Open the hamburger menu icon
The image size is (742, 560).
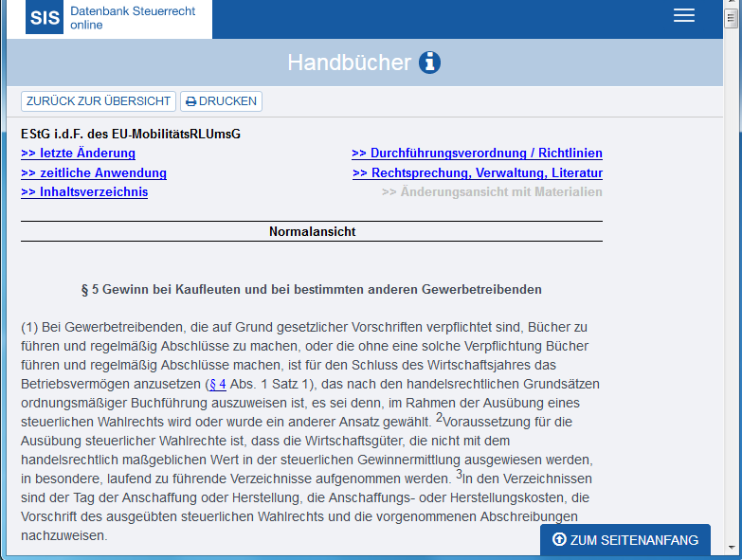click(684, 15)
